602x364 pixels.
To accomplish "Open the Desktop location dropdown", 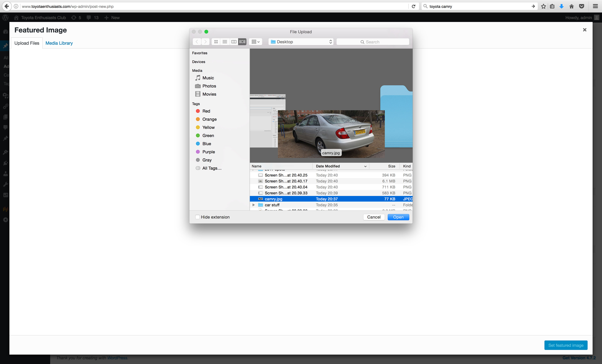I will coord(301,42).
